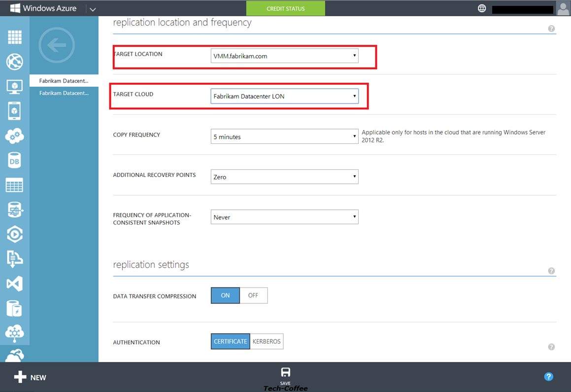
Task: Open SQL Databases DB icon
Action: pyautogui.click(x=15, y=161)
